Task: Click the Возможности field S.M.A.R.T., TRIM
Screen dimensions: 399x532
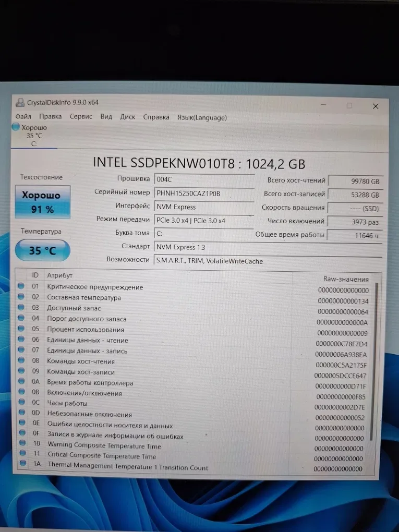Action: tap(268, 261)
